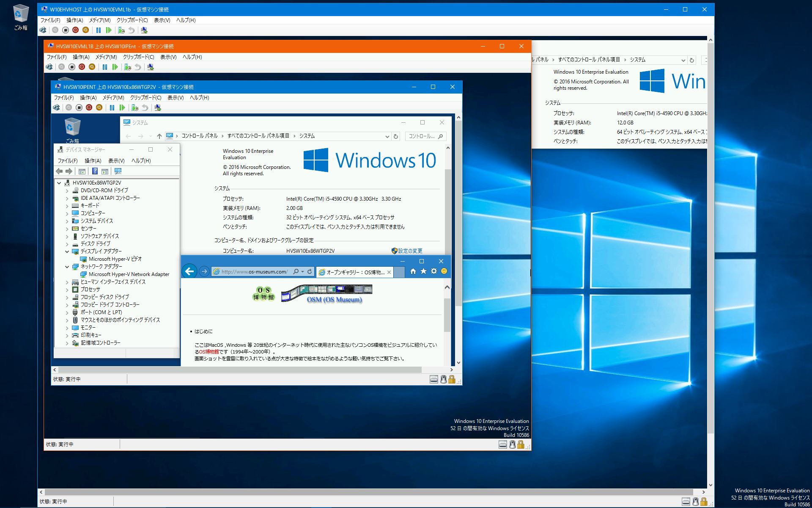This screenshot has width=812, height=508.
Task: Click horizontal scrollbar of HVSW10Ex86WTGP2V window
Action: 240,370
